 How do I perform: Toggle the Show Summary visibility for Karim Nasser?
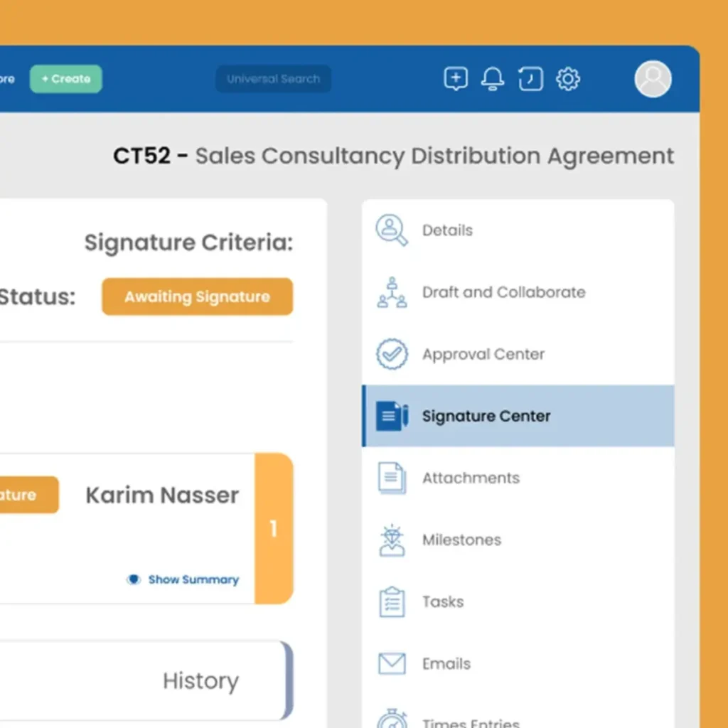(183, 579)
